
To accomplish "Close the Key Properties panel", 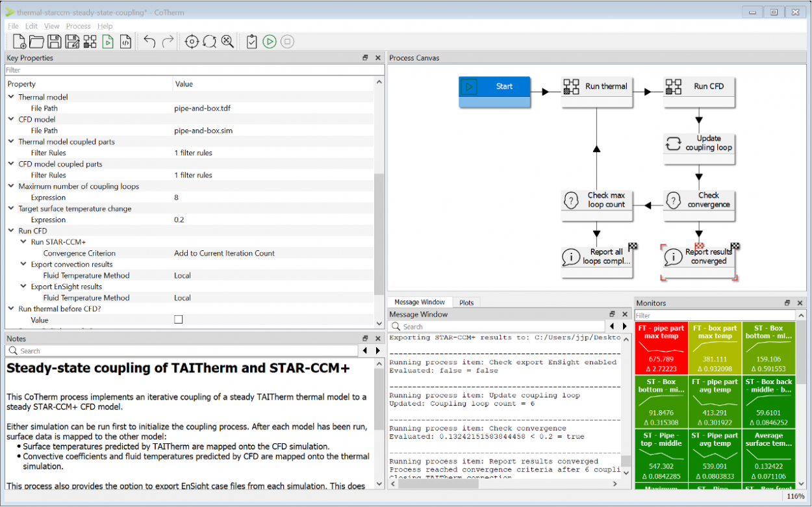I will 378,58.
